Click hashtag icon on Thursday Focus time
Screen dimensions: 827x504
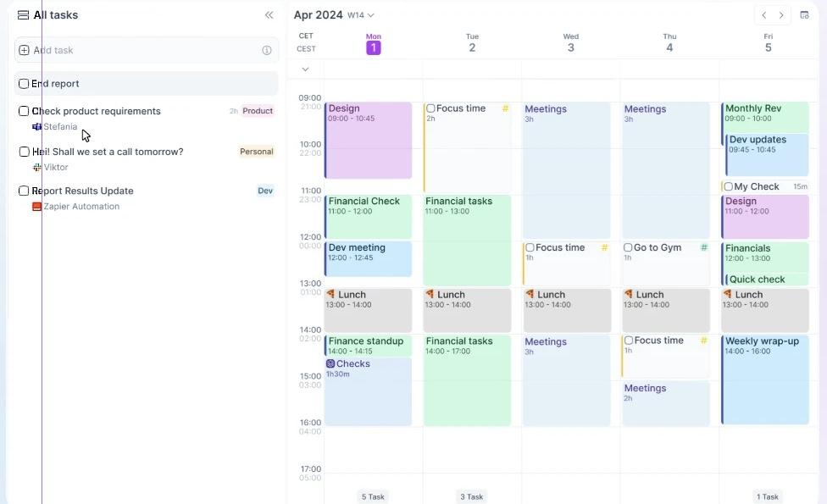point(703,341)
